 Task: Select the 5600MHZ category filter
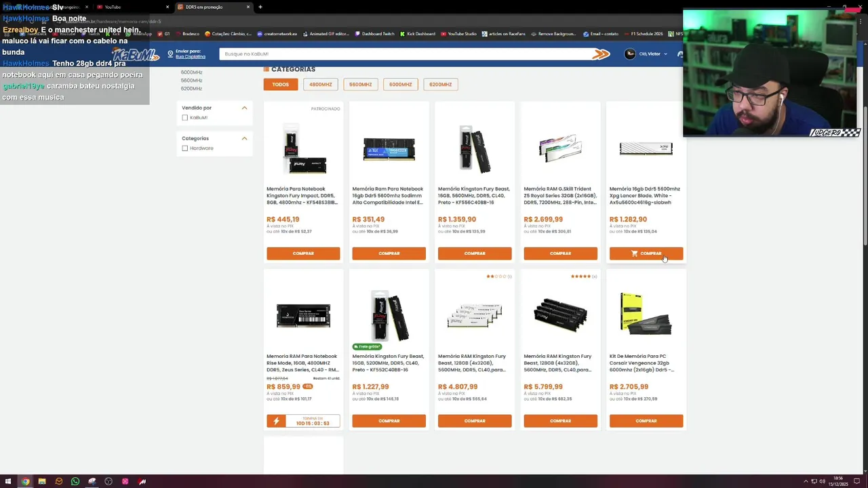click(360, 85)
